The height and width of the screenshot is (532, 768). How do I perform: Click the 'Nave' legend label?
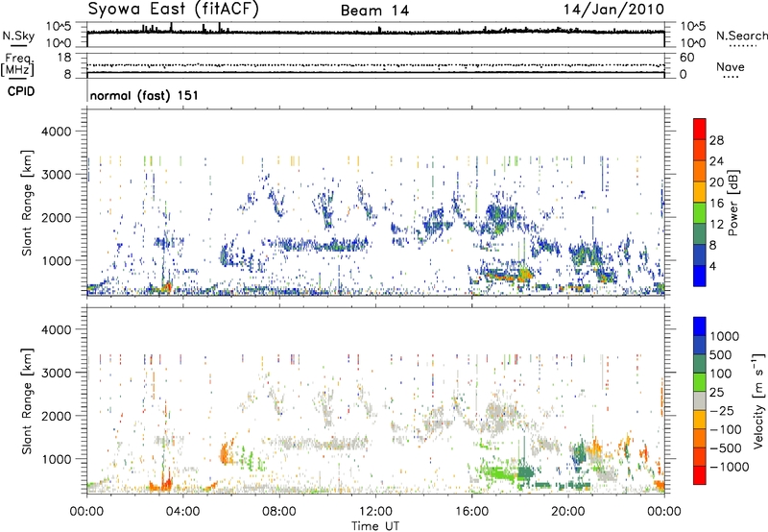731,66
